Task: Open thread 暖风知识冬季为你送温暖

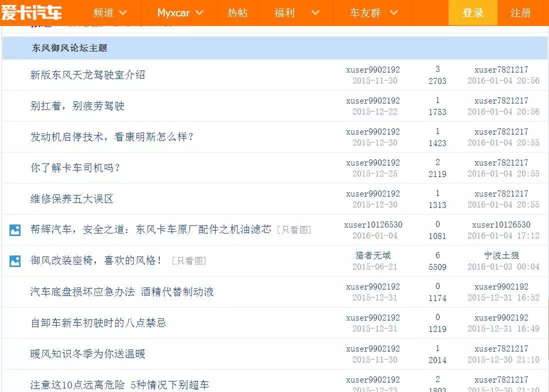Action: [87, 354]
